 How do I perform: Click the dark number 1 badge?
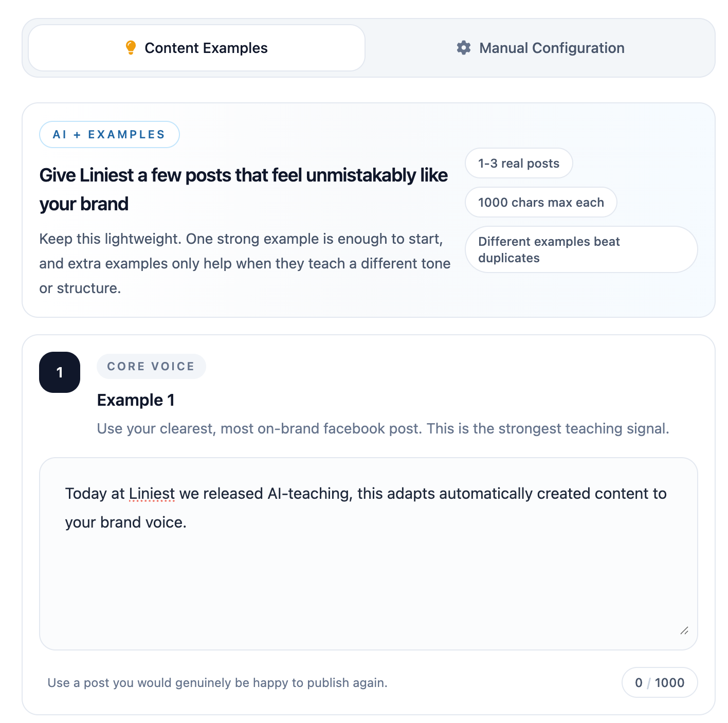60,372
